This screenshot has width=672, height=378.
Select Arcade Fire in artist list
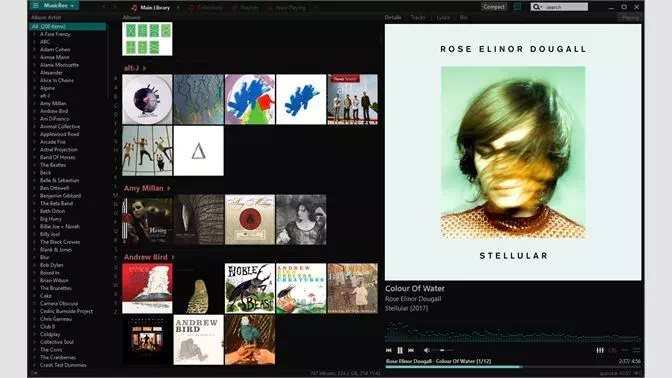(53, 142)
